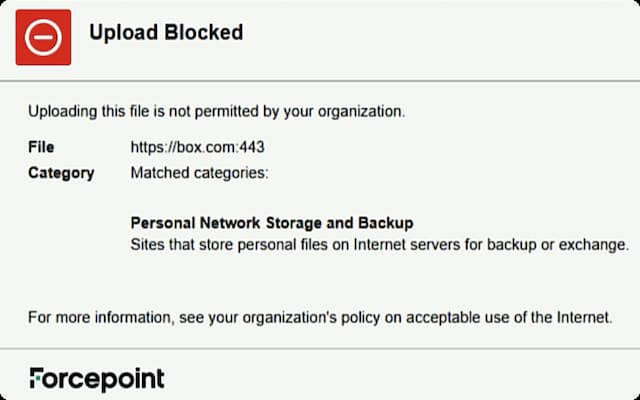This screenshot has height=400, width=640.
Task: Click the category description sentence
Action: pos(379,243)
